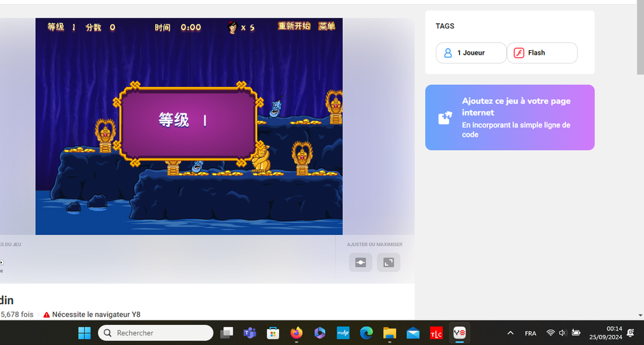Image resolution: width=644 pixels, height=345 pixels.
Task: Open the Mail app from the taskbar
Action: tap(413, 333)
